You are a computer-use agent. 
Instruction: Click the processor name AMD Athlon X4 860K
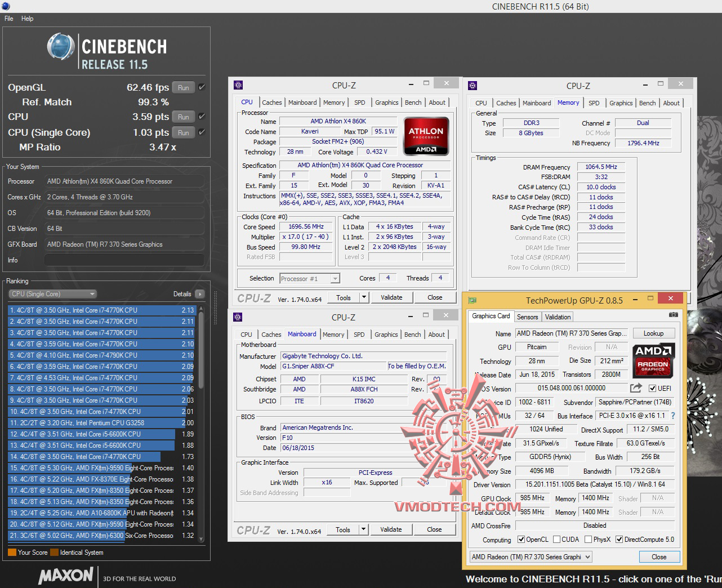pyautogui.click(x=338, y=121)
